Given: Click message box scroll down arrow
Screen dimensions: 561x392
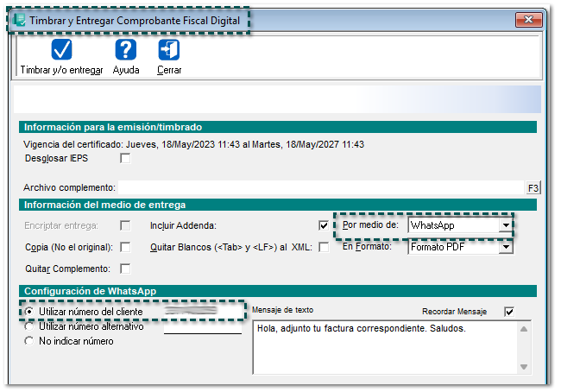Looking at the screenshot, I should (x=522, y=367).
